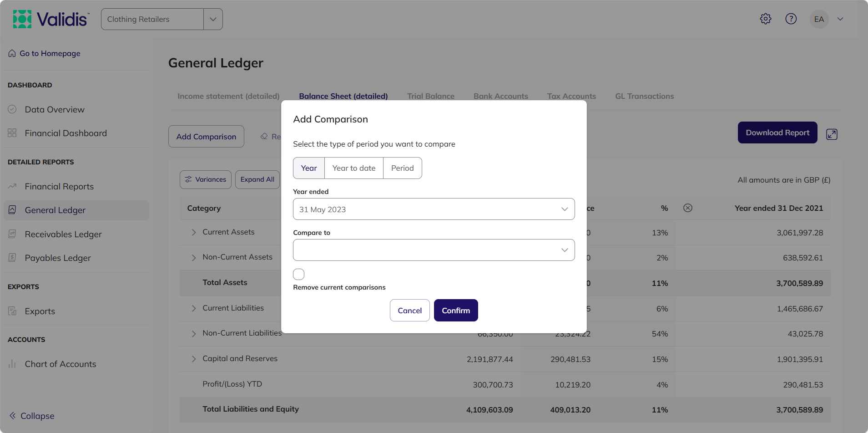Select the Period comparison type

(403, 168)
